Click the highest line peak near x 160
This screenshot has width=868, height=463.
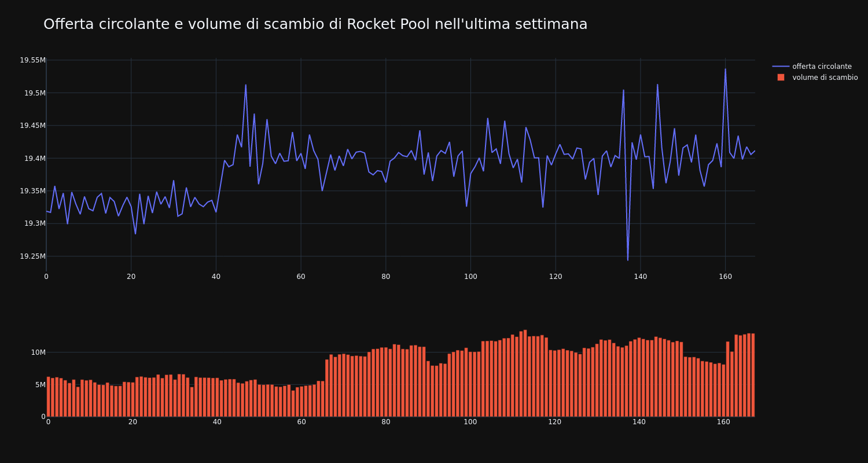click(x=725, y=69)
